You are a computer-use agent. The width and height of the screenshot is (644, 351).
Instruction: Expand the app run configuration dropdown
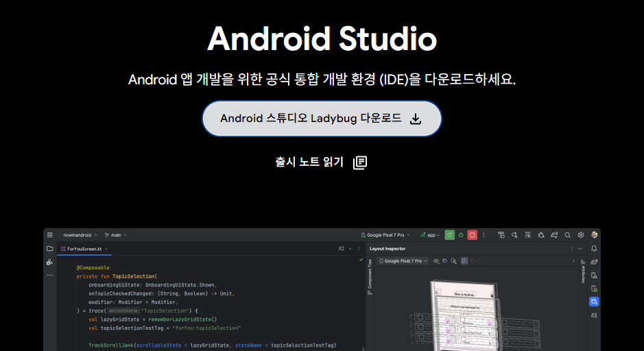click(x=430, y=235)
